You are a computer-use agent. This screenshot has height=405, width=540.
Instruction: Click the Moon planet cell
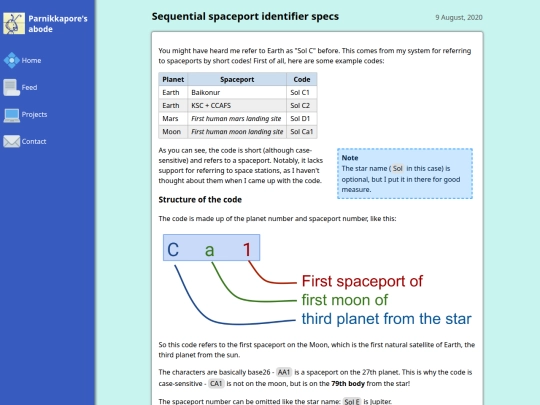173,132
